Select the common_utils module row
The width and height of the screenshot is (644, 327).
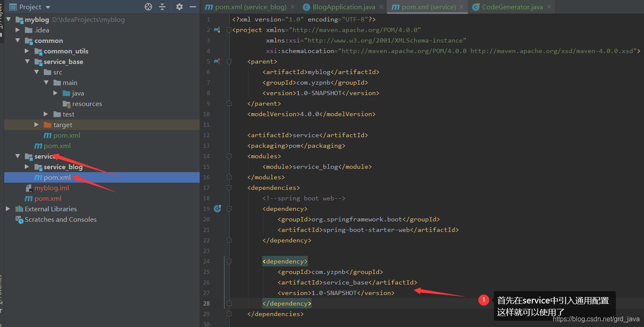click(x=102, y=51)
